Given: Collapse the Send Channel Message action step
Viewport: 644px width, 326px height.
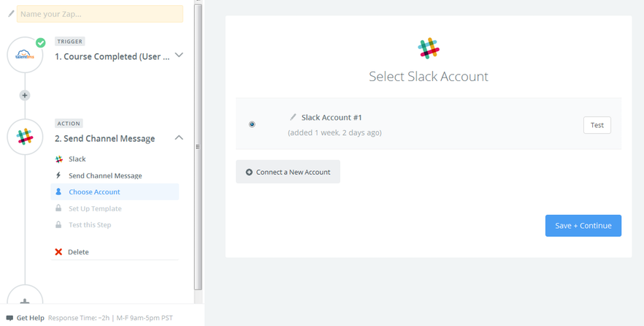Looking at the screenshot, I should 179,137.
